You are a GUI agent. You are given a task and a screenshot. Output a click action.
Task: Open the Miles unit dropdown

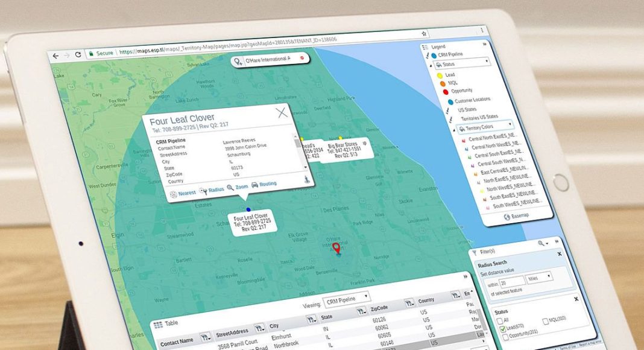(539, 278)
